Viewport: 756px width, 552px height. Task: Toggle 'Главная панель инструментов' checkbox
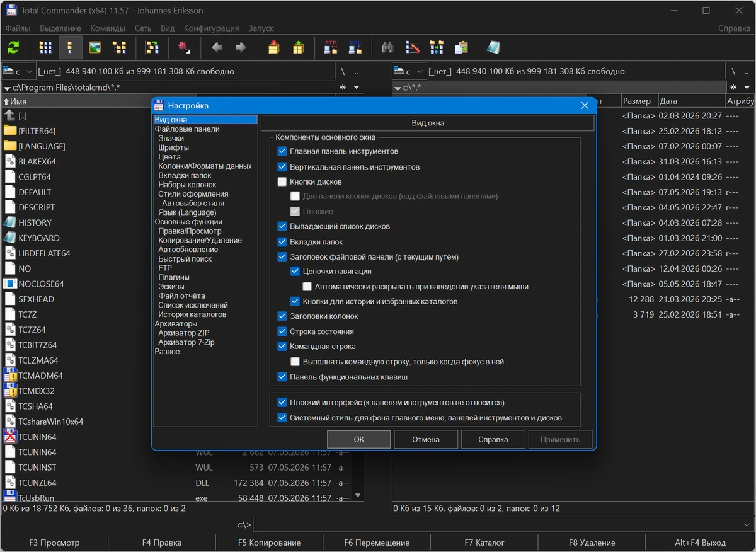[x=282, y=151]
